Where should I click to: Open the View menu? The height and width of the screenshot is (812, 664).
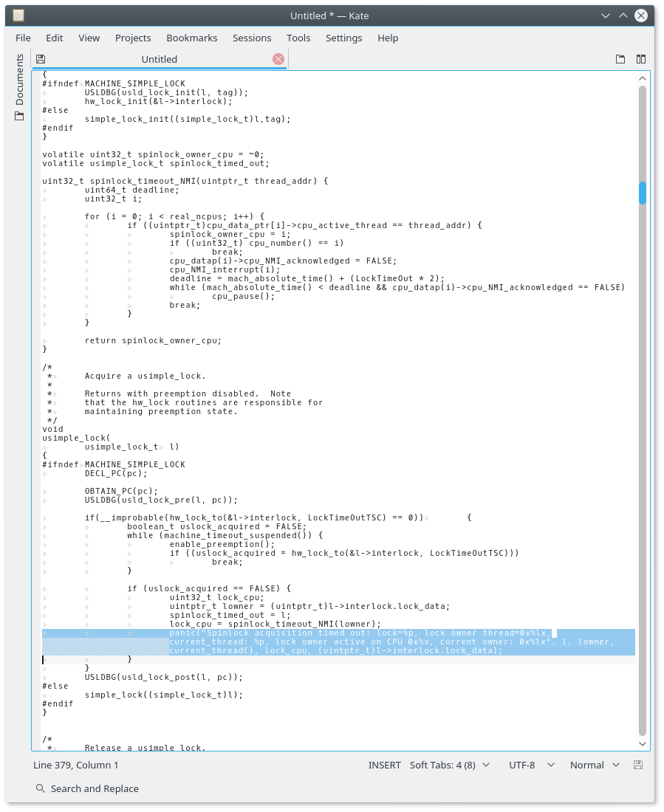[89, 38]
